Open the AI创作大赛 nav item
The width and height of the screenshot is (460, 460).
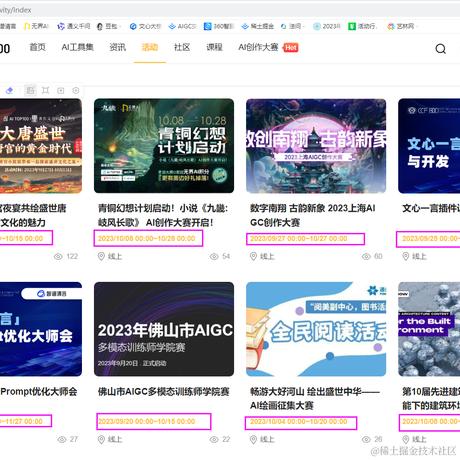pyautogui.click(x=258, y=47)
